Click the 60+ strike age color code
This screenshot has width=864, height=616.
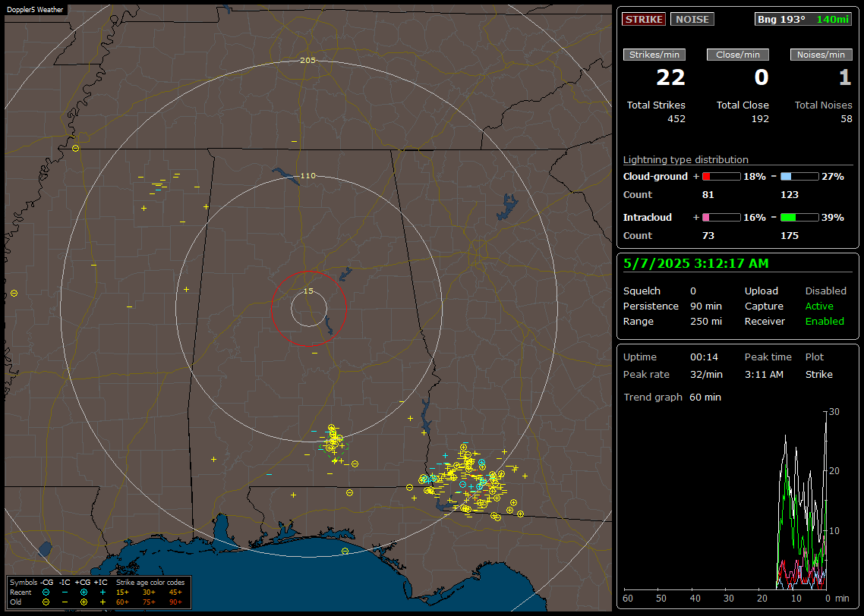point(122,602)
